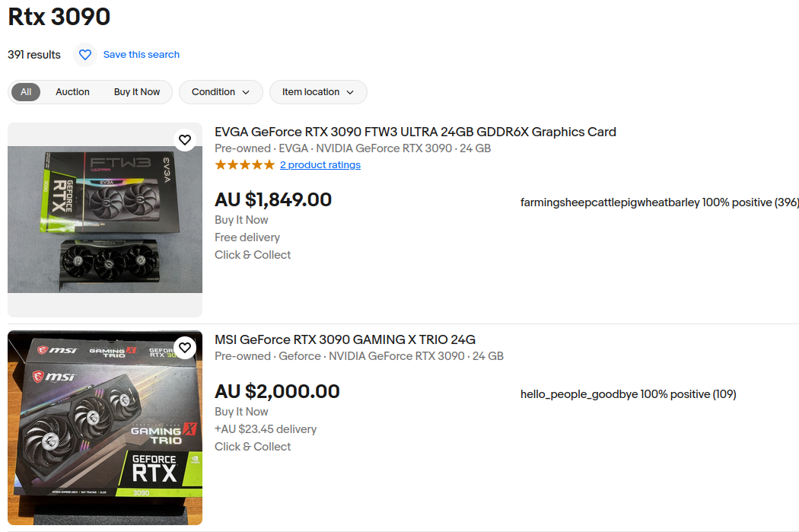The width and height of the screenshot is (799, 532).
Task: Click the heart icon beside Save this search
Action: click(x=85, y=55)
